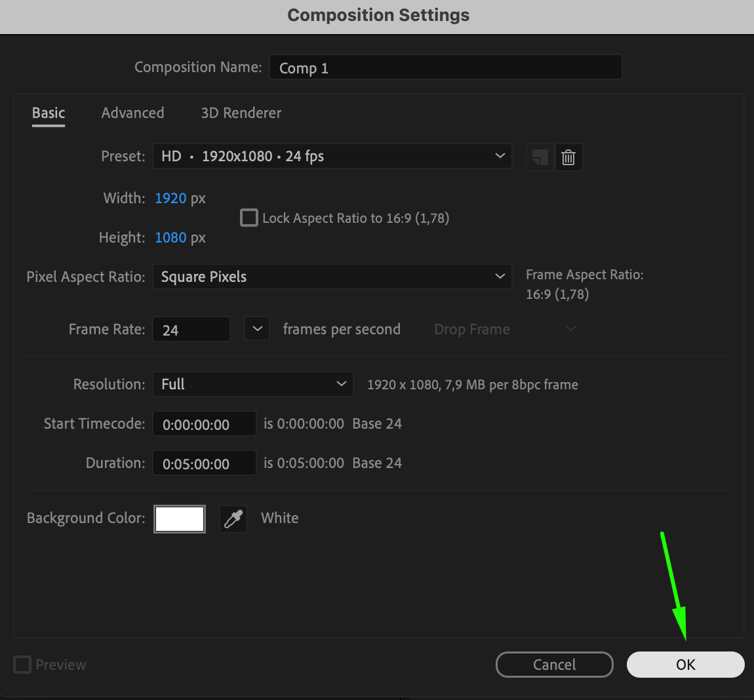Screen dimensions: 754x700
Task: Expand the Pixel Aspect Ratio dropdown
Action: [x=332, y=277]
